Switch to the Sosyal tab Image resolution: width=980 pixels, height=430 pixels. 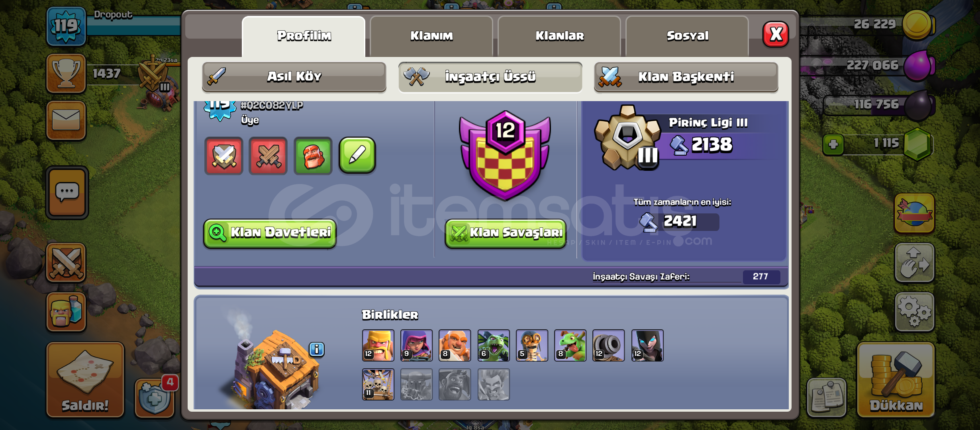pyautogui.click(x=687, y=36)
